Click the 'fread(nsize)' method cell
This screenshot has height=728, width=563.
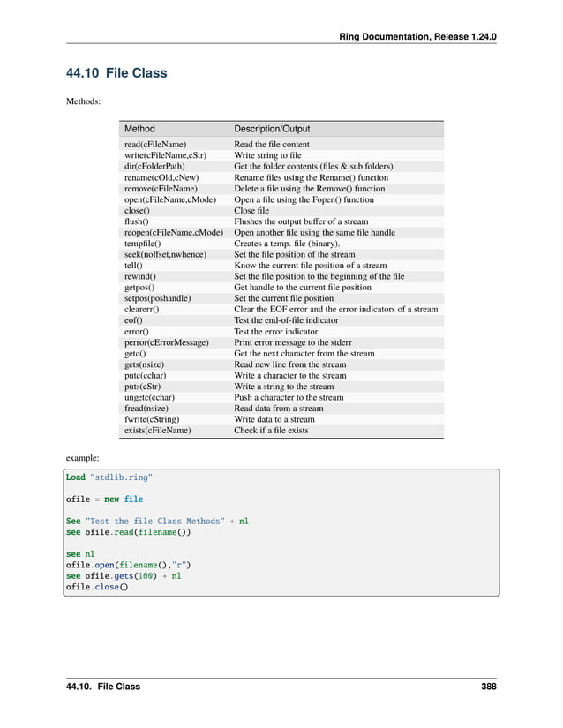click(x=146, y=408)
